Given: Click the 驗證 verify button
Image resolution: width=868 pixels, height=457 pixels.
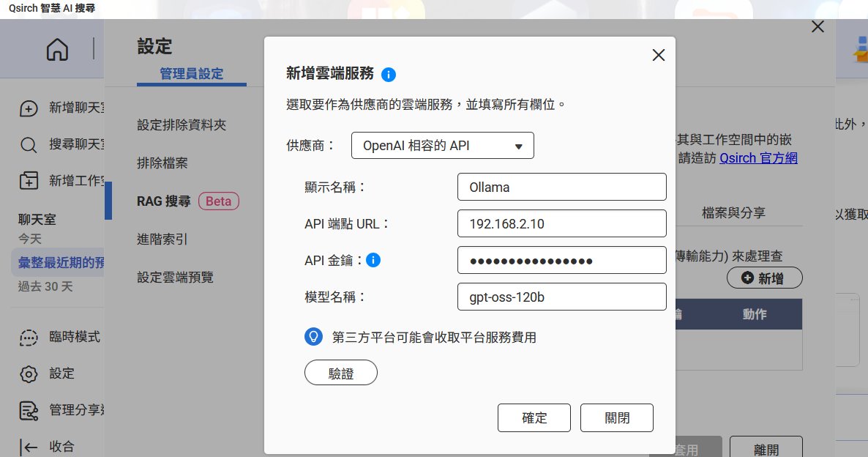Looking at the screenshot, I should click(340, 373).
